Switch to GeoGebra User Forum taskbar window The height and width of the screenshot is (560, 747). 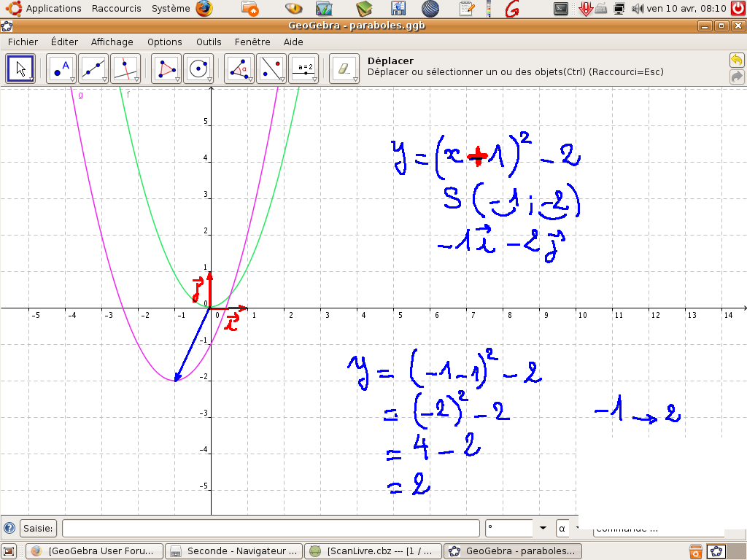95,551
